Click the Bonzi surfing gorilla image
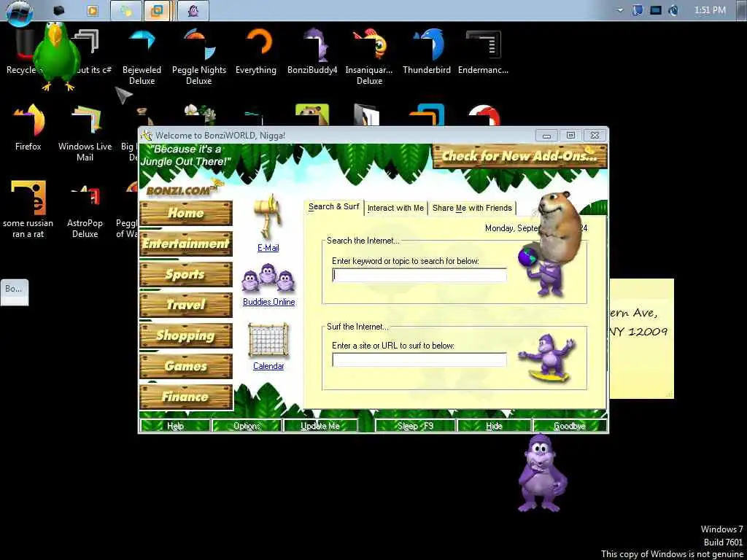 point(549,358)
